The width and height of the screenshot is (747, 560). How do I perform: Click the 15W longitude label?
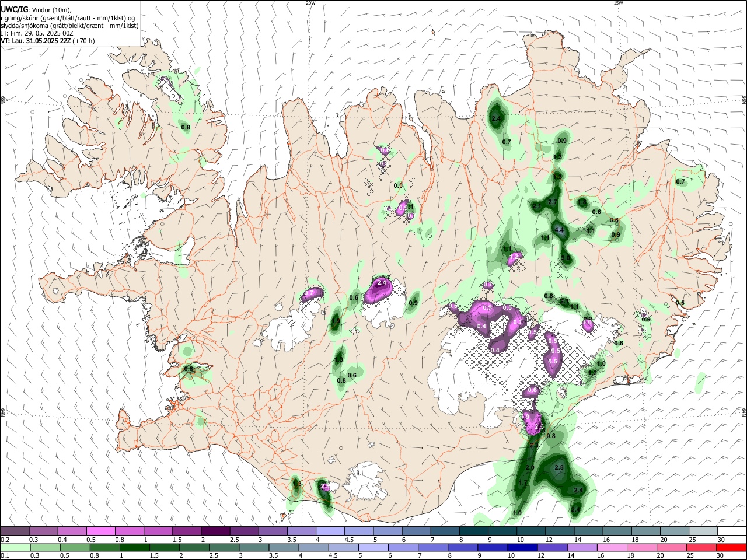click(618, 3)
